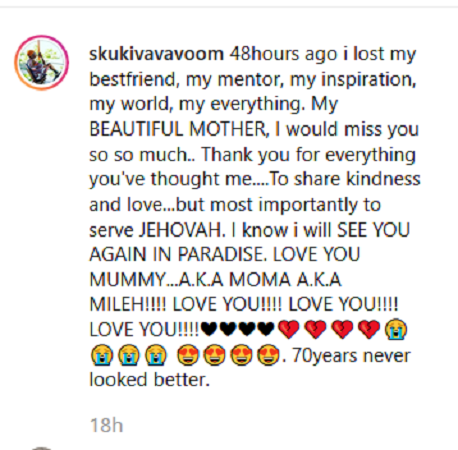This screenshot has height=450, width=458.
Task: Click the '70years never' text
Action: coord(351,355)
